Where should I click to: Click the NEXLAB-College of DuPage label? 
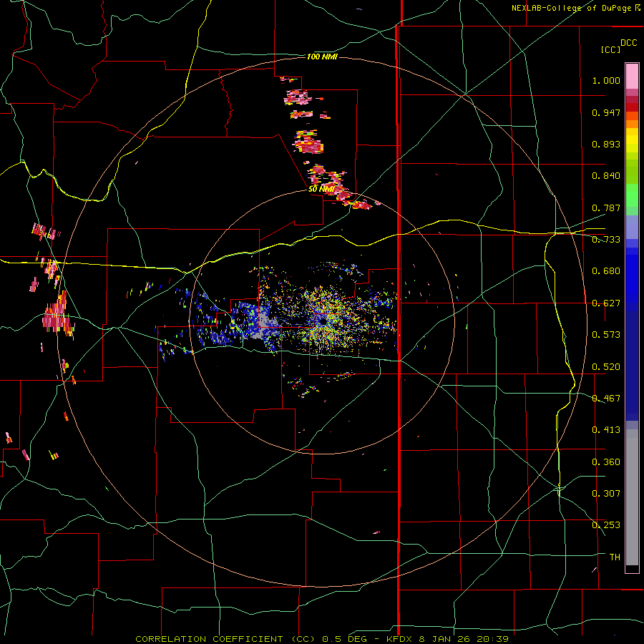point(572,8)
